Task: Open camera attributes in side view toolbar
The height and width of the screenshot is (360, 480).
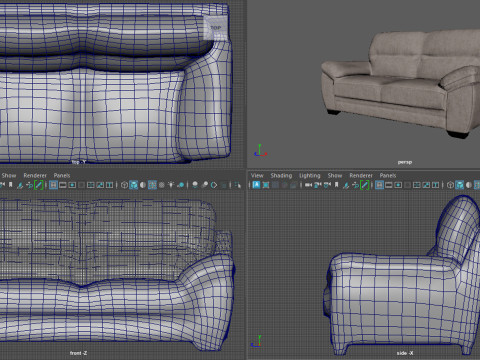Action: [327, 185]
